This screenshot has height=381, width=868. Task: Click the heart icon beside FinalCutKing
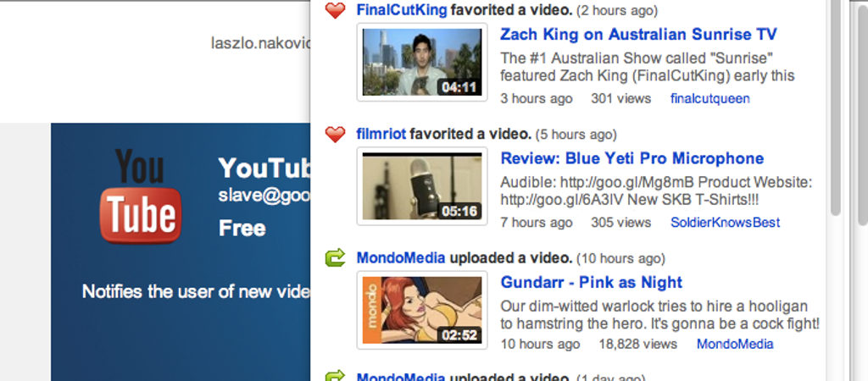click(335, 10)
